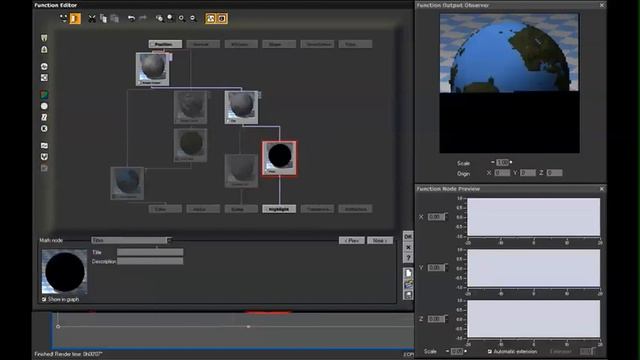Click the Undo arrow icon

pos(131,18)
